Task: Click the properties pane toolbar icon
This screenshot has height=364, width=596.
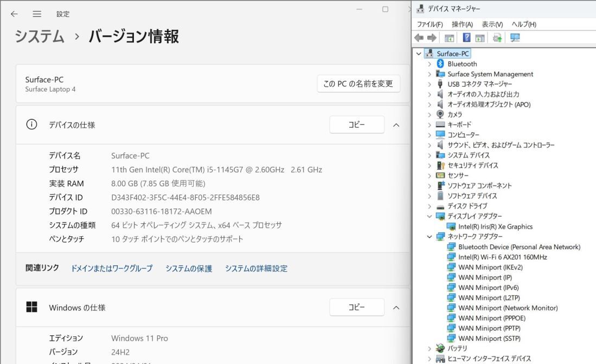Action: click(x=480, y=37)
